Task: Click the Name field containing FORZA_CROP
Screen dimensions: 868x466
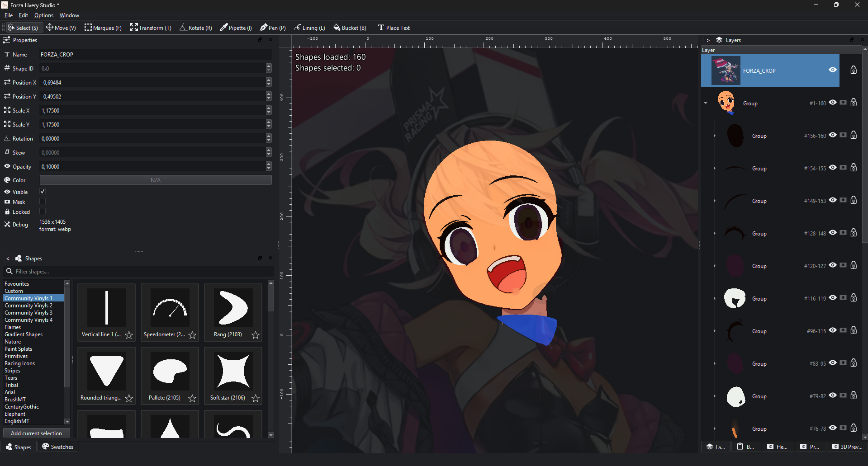Action: point(156,54)
